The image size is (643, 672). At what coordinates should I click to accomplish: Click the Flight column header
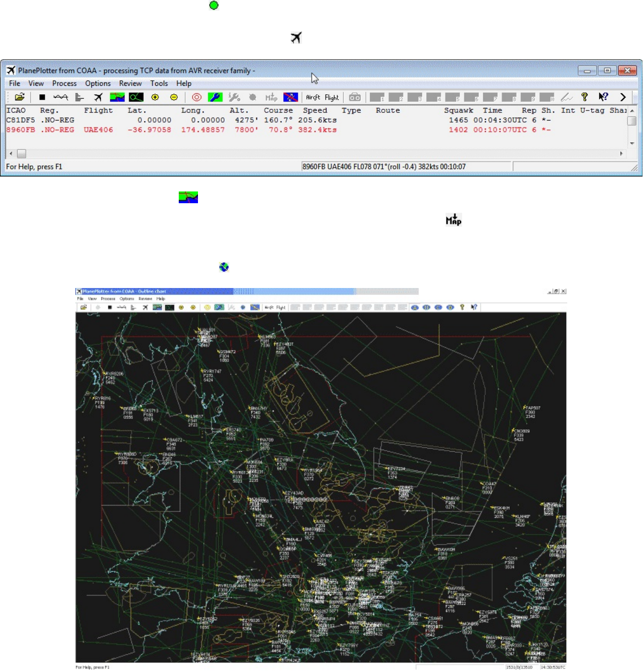click(x=99, y=110)
